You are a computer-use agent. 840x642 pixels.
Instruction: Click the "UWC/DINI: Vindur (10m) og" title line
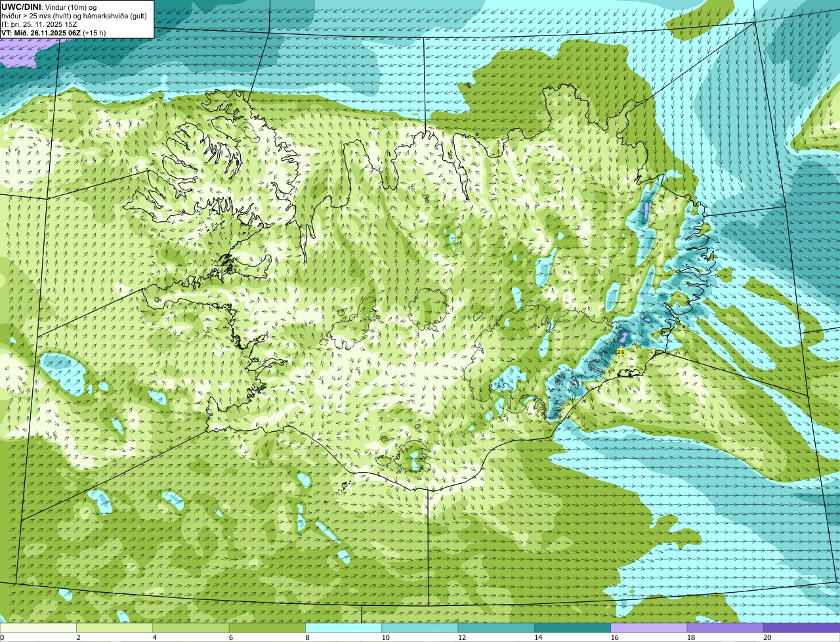click(x=49, y=7)
